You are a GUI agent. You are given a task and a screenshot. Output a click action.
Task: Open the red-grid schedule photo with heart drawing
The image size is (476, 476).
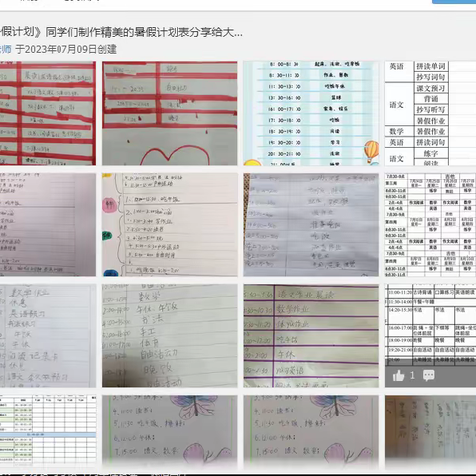tap(170, 113)
